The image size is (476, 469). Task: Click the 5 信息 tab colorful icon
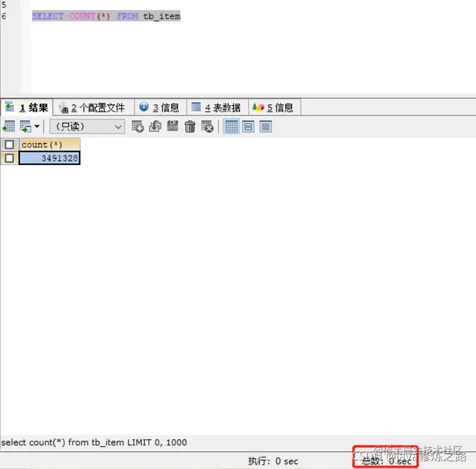click(x=258, y=107)
